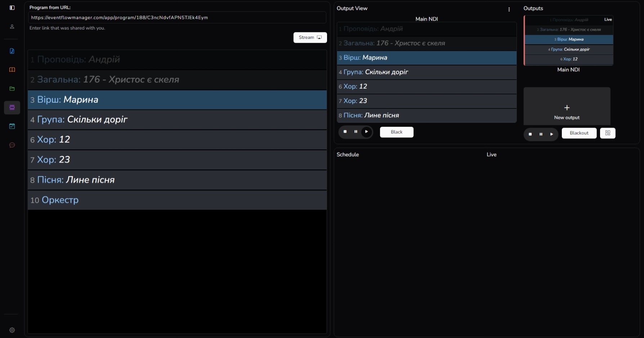
Task: Click the output grid layout icon
Action: (x=608, y=133)
